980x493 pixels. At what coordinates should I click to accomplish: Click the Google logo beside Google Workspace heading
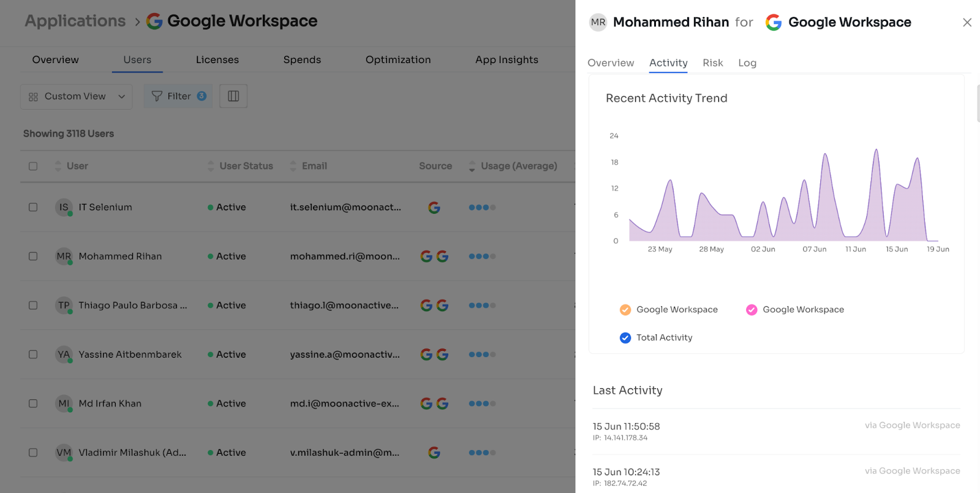[154, 21]
